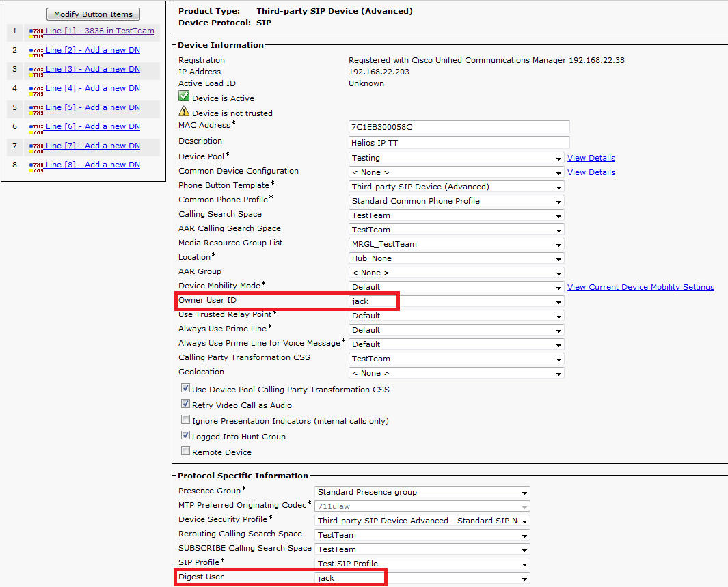Screen dimensions: 728x587
Task: Check the Remote Device checkbox
Action: 185,452
